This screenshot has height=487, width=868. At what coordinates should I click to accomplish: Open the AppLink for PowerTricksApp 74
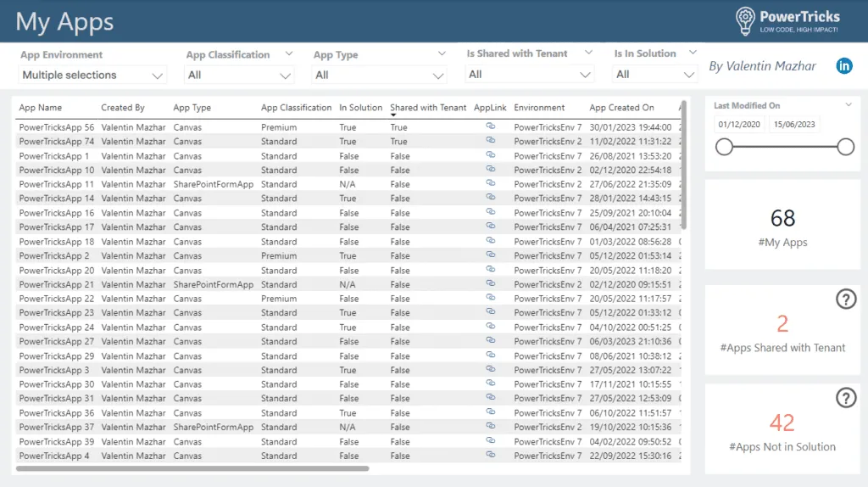(491, 141)
